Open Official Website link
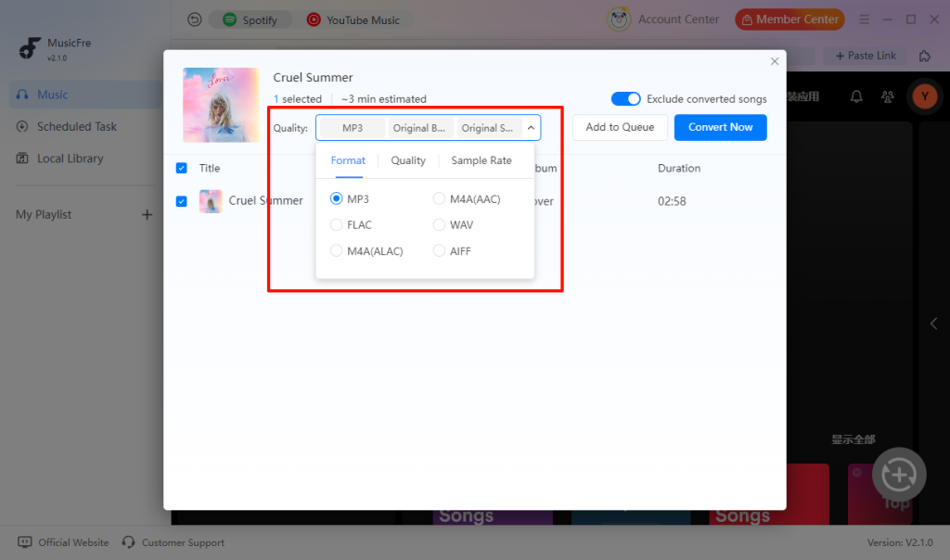Screen dimensions: 950x560 point(64,542)
